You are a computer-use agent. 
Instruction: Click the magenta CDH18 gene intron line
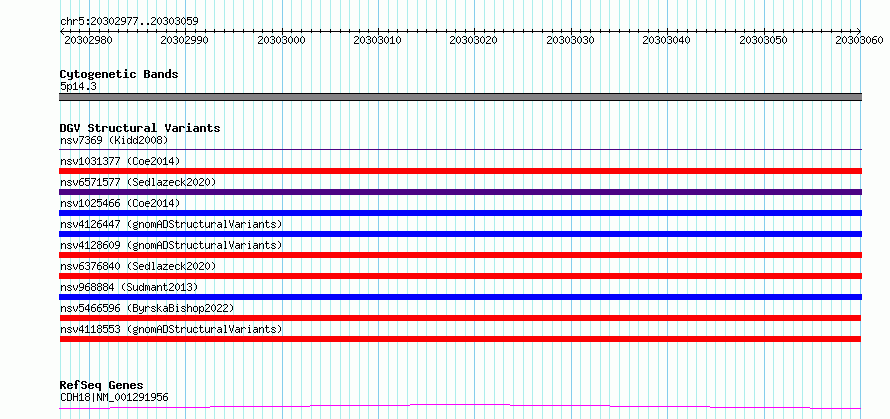[460, 407]
